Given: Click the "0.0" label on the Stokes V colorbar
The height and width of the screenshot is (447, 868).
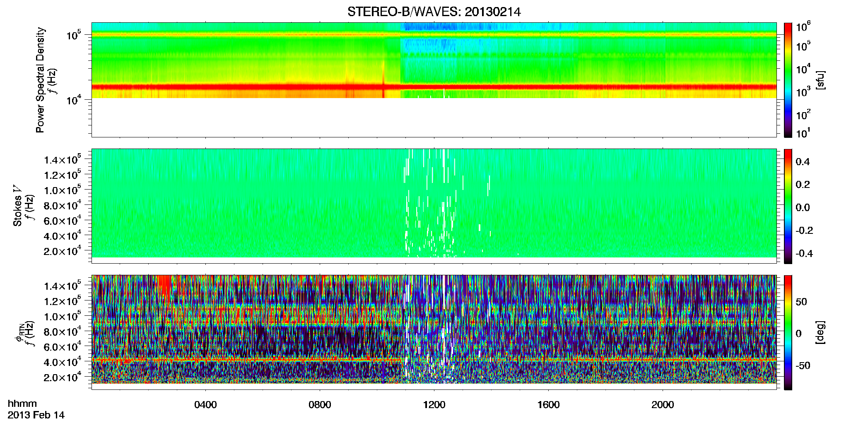Looking at the screenshot, I should 803,207.
